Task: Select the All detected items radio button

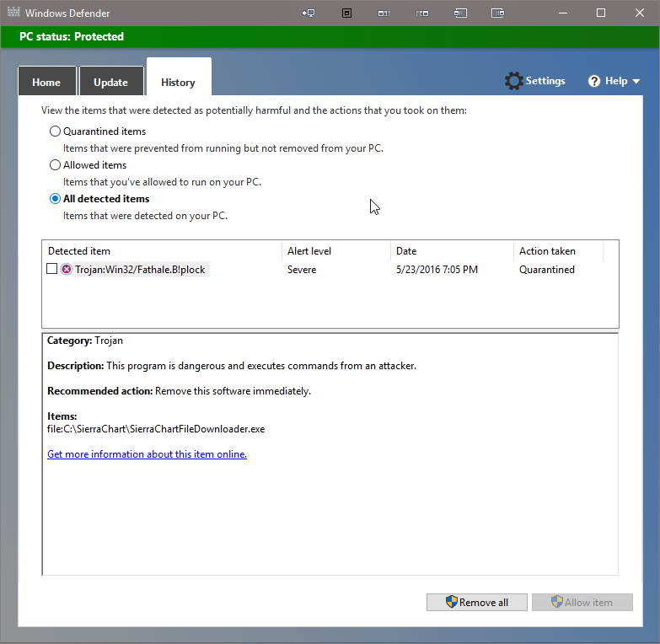Action: 55,199
